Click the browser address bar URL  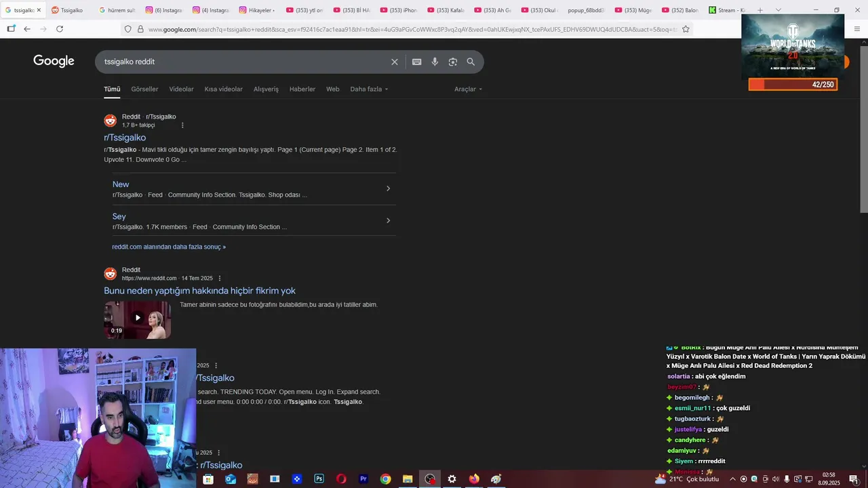click(x=412, y=29)
